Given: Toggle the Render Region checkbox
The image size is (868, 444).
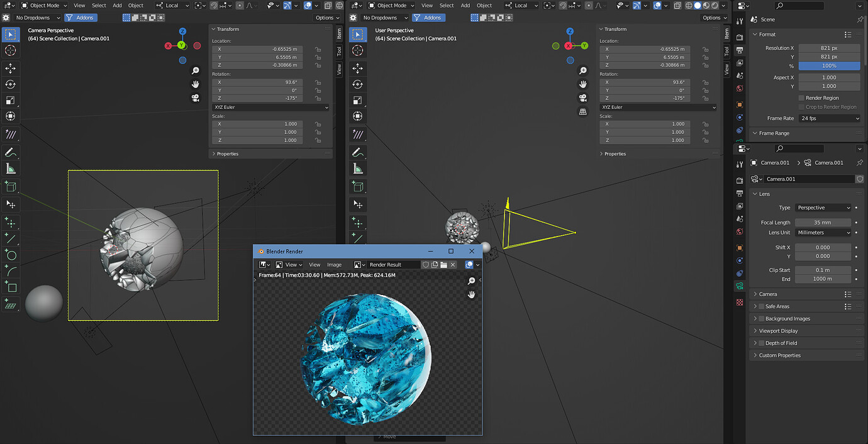Looking at the screenshot, I should [801, 98].
